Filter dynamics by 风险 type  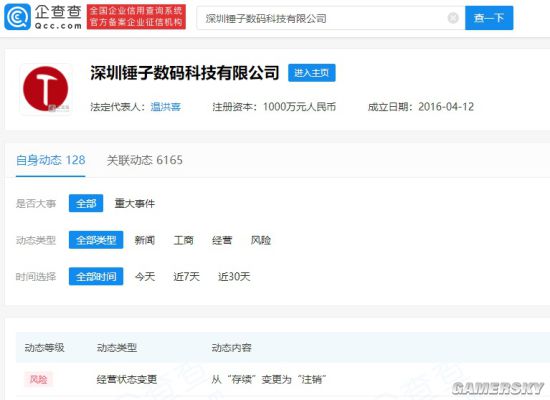(261, 240)
